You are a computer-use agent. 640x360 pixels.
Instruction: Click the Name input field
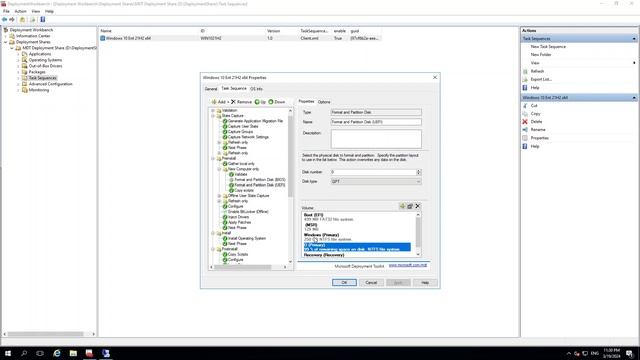(376, 122)
